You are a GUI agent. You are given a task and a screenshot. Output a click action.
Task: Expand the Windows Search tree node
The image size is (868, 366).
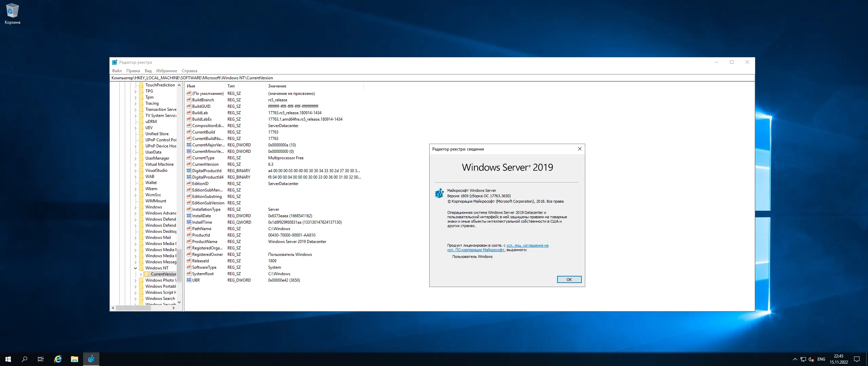(136, 299)
